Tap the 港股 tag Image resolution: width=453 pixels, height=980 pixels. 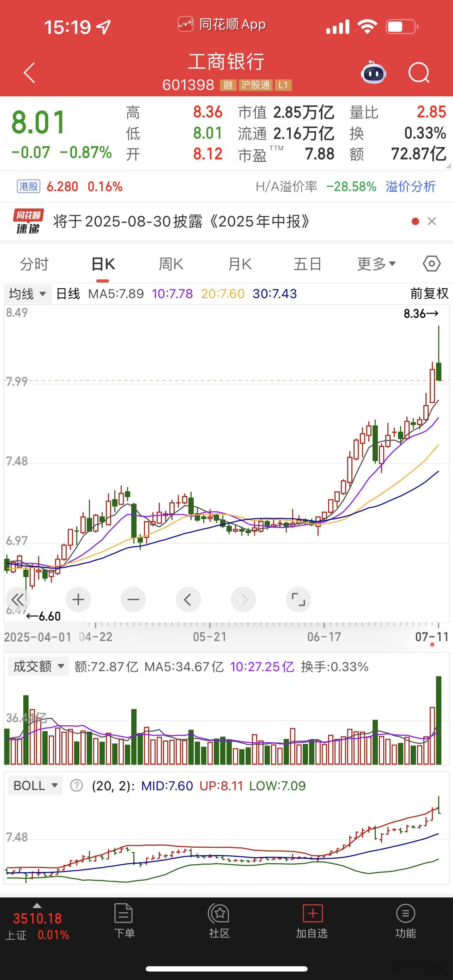(x=29, y=186)
